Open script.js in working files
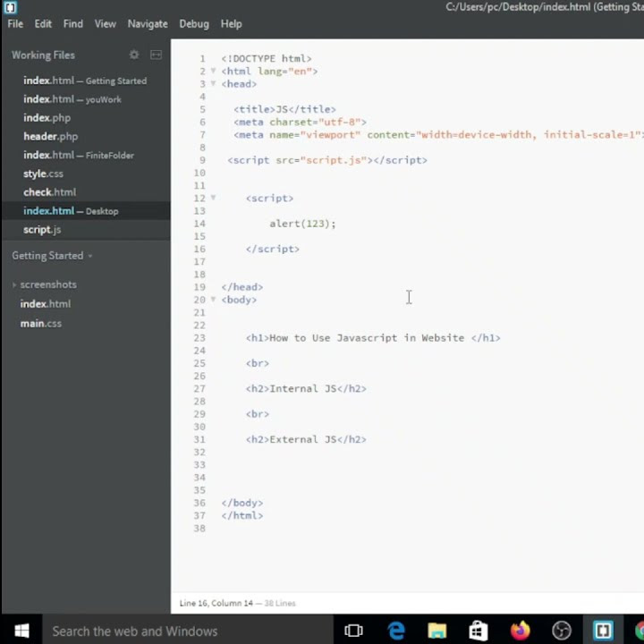The height and width of the screenshot is (644, 644). pyautogui.click(x=42, y=230)
